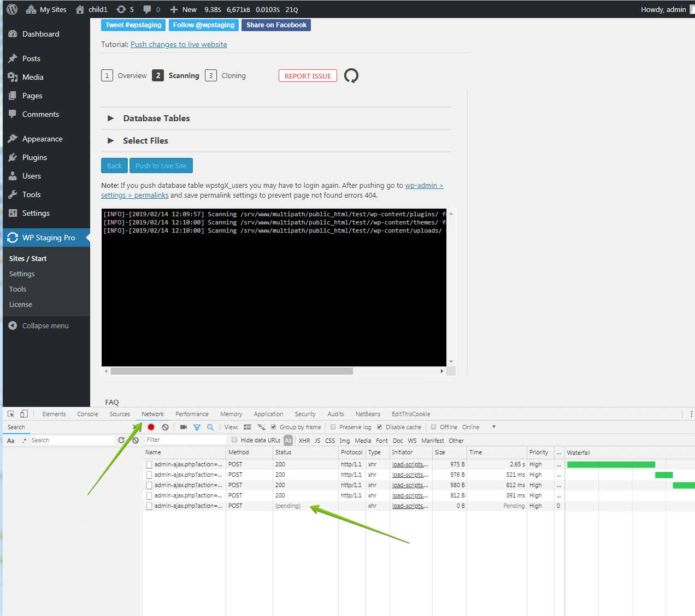
Task: Click the log's vertical scrollbar down arrow
Action: coord(451,362)
